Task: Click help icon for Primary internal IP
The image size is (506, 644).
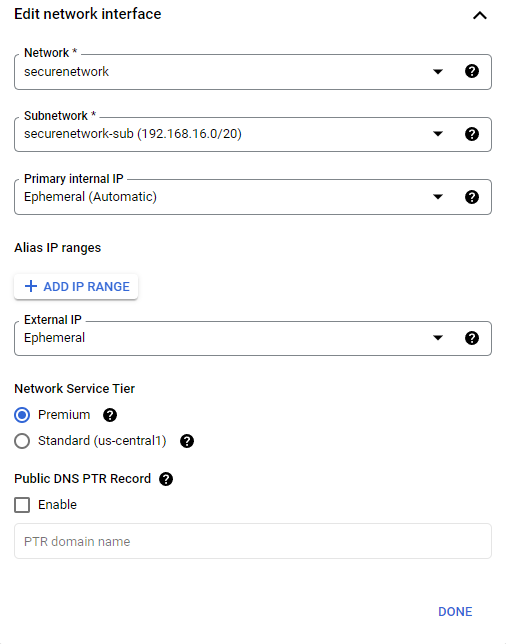Action: (x=472, y=197)
